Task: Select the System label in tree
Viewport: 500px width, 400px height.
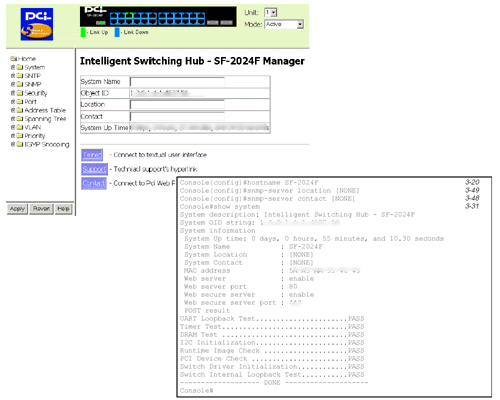Action: click(35, 67)
